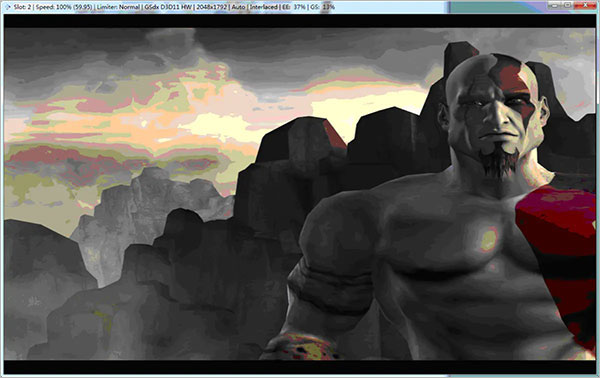
Task: Minimize the emulator game window
Action: pos(554,5)
